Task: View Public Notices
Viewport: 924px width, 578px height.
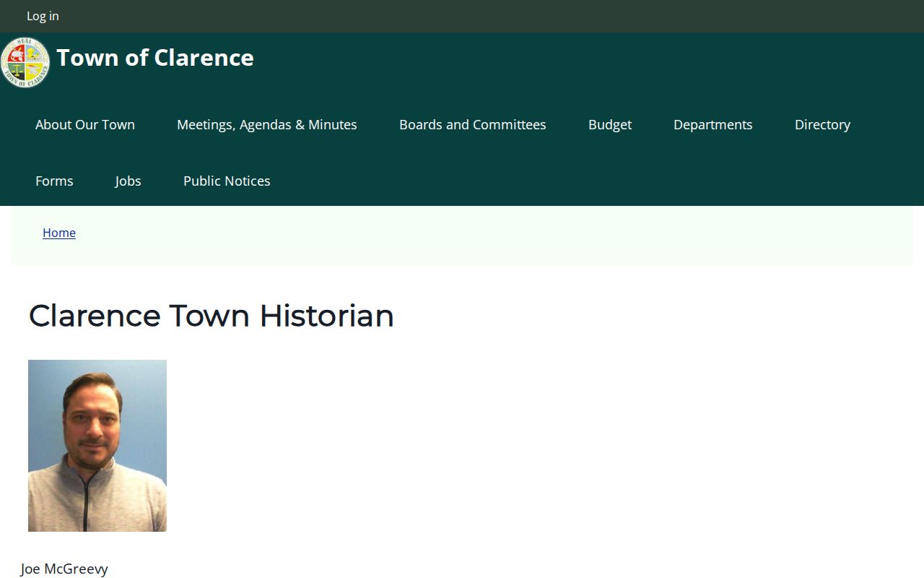Action: pyautogui.click(x=227, y=181)
